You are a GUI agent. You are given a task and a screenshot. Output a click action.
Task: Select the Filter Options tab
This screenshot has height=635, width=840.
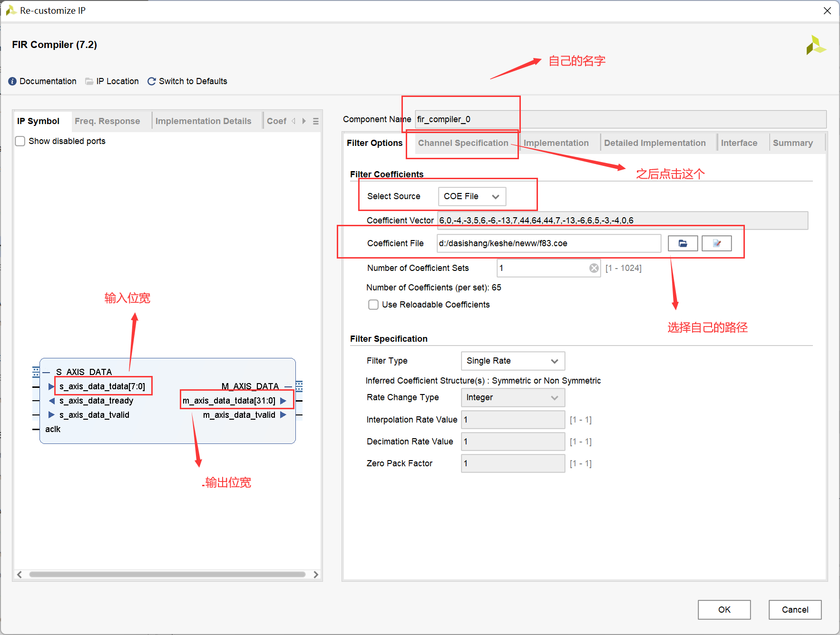tap(375, 143)
